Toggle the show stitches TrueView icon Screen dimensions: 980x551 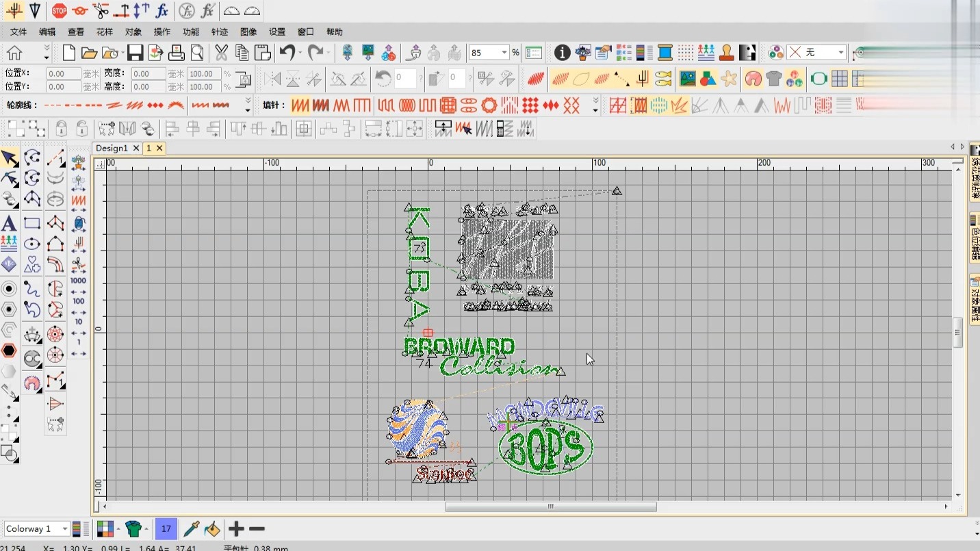(x=536, y=79)
